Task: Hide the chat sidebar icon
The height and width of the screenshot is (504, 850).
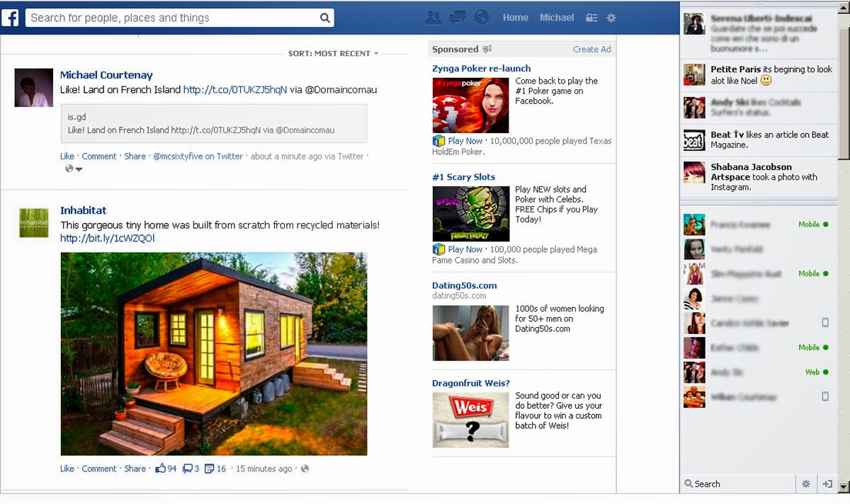Action: point(827,484)
